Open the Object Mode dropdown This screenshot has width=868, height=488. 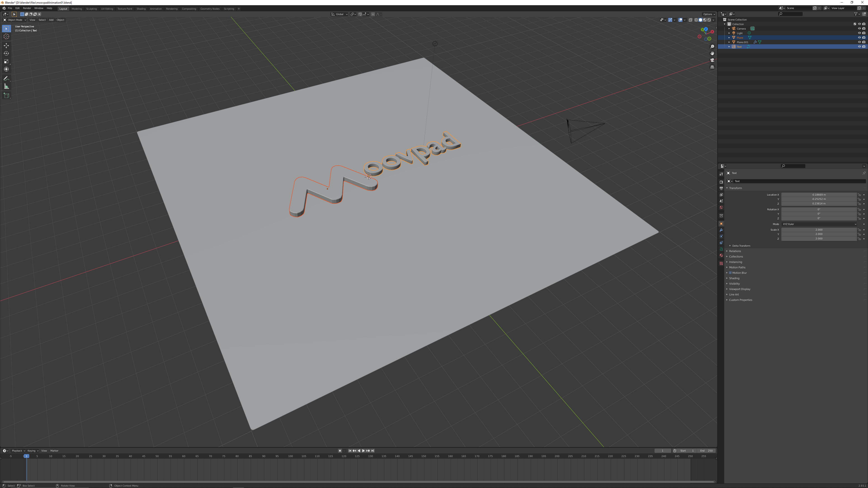pyautogui.click(x=15, y=20)
